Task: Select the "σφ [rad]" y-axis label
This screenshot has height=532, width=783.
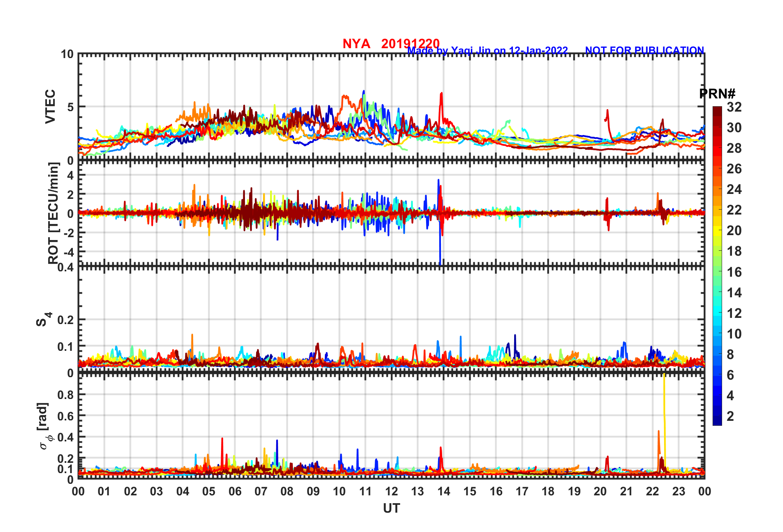Action: [x=44, y=426]
